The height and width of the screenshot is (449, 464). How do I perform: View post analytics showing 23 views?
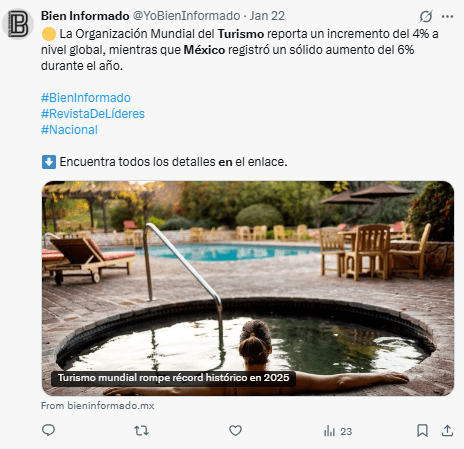point(338,431)
